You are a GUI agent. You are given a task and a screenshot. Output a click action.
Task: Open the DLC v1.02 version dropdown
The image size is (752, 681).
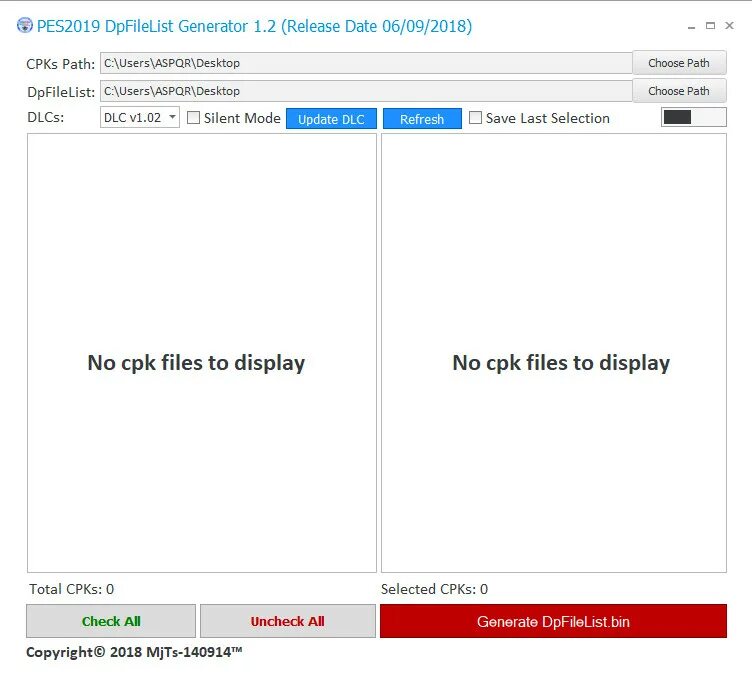(140, 117)
